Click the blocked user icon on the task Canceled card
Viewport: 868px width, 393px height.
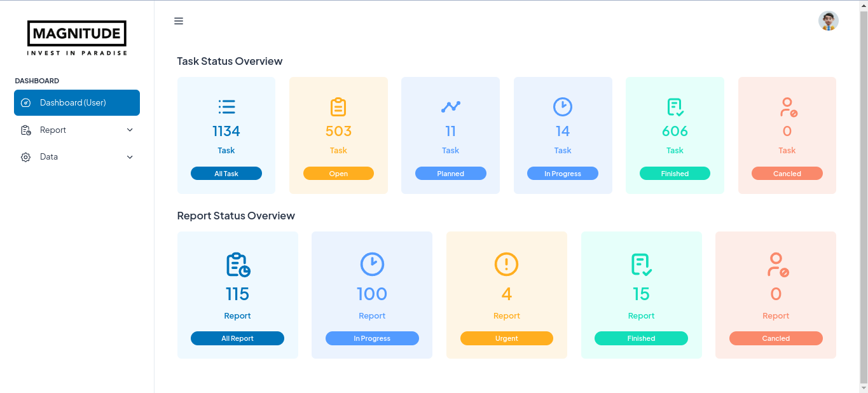click(x=788, y=107)
